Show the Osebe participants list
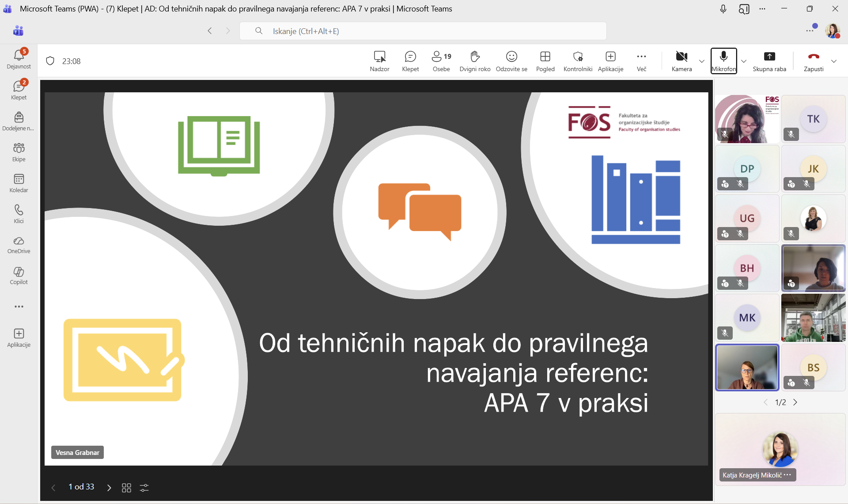This screenshot has height=504, width=848. pos(441,61)
